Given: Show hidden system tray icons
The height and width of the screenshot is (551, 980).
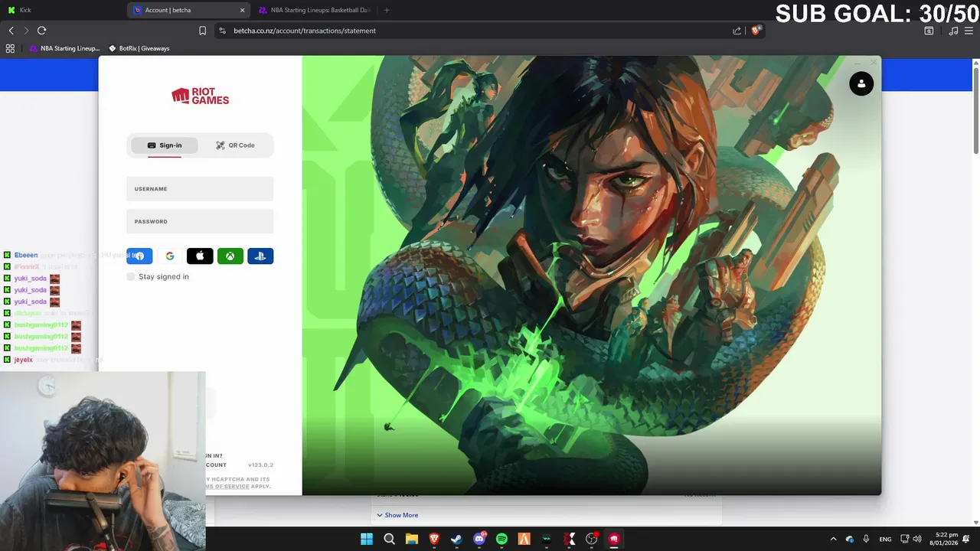Looking at the screenshot, I should coord(833,539).
